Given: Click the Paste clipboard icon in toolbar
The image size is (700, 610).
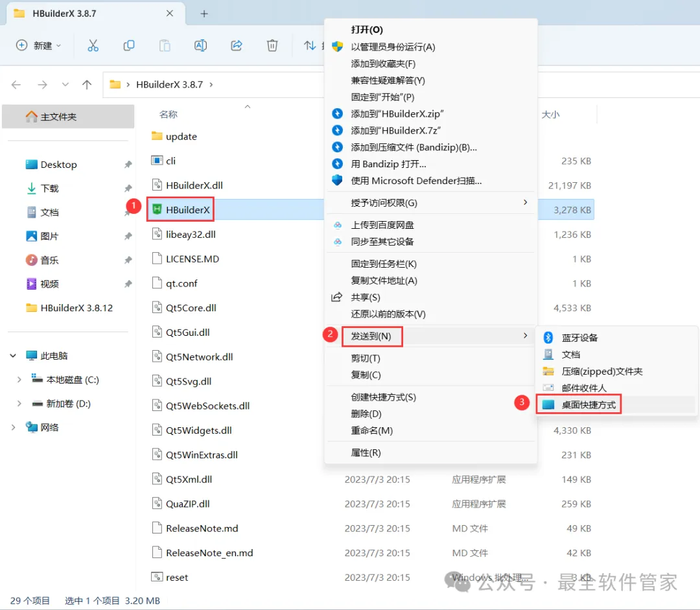Looking at the screenshot, I should (165, 45).
